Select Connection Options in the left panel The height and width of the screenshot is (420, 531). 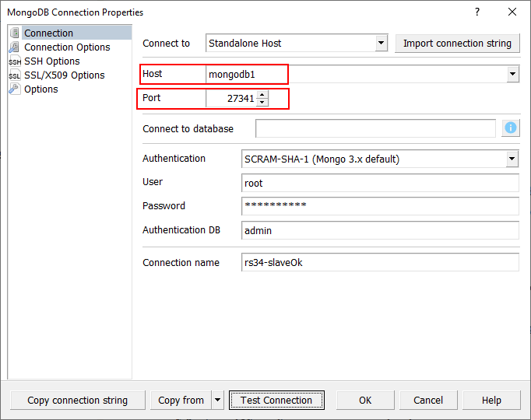(x=67, y=47)
